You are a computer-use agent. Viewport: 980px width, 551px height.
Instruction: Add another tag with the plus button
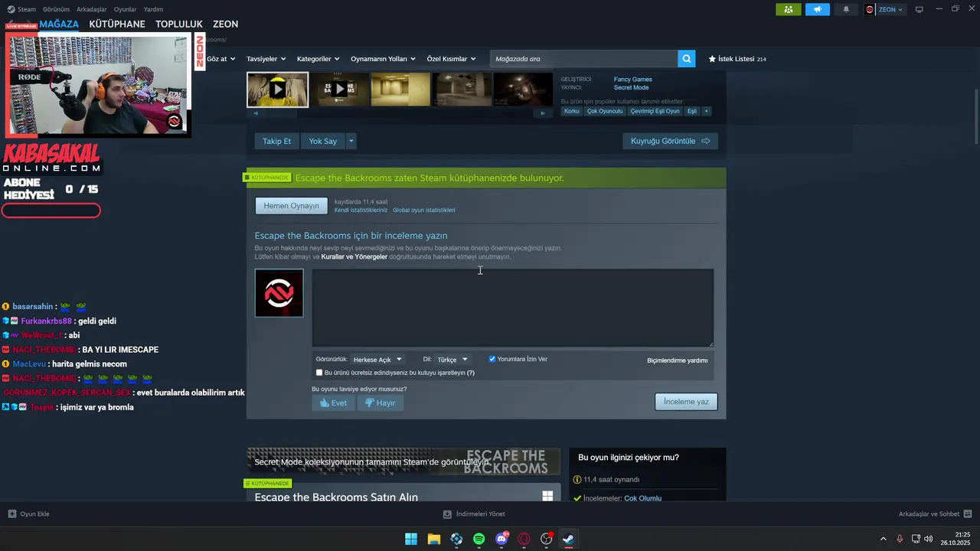click(706, 111)
